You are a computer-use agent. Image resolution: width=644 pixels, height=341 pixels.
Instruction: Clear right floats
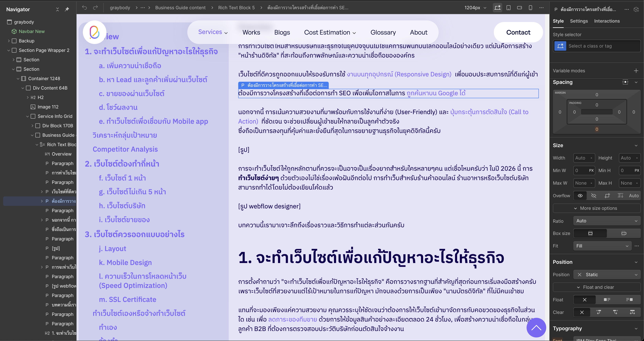pyautogui.click(x=616, y=312)
